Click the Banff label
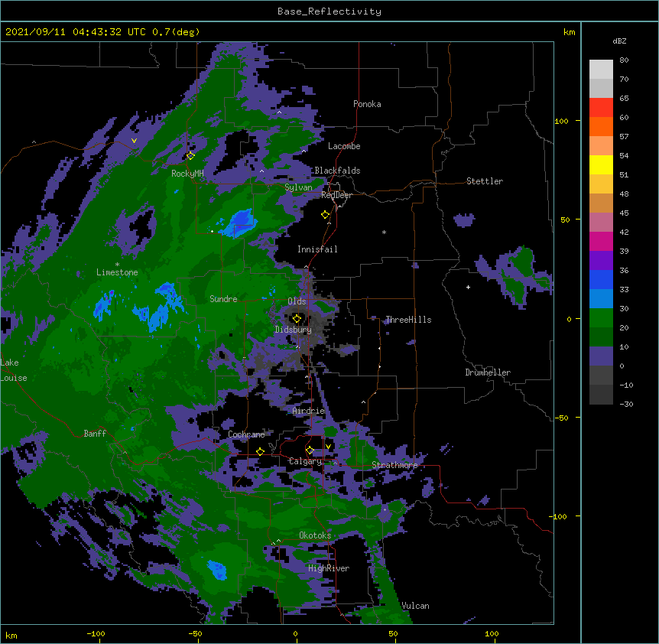 (x=95, y=434)
